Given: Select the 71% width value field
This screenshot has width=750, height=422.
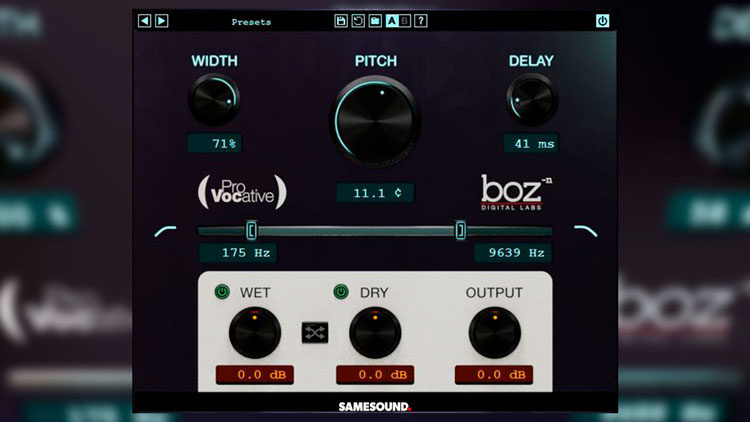Looking at the screenshot, I should 214,143.
